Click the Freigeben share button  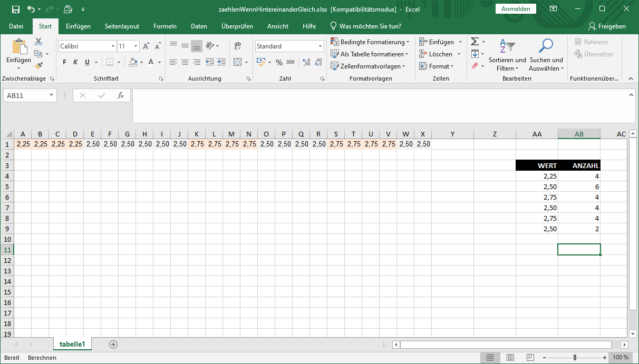point(607,26)
